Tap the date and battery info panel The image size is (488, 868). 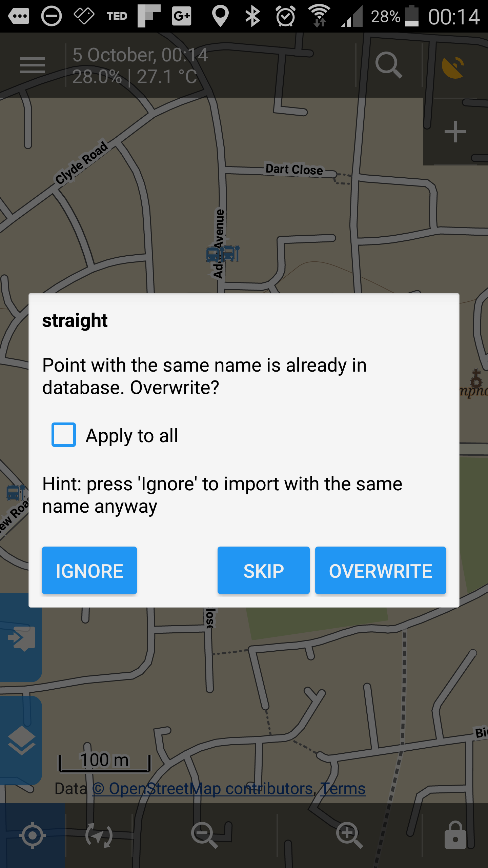coord(140,66)
